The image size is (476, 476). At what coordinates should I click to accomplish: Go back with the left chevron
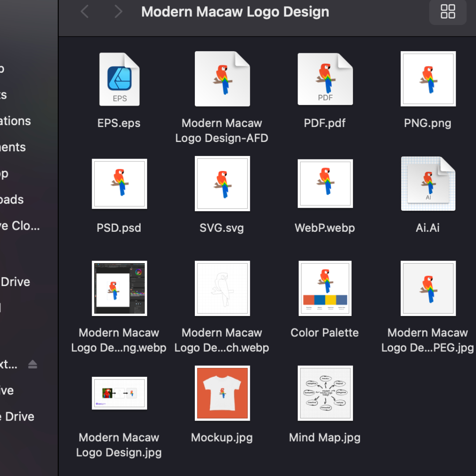click(85, 12)
